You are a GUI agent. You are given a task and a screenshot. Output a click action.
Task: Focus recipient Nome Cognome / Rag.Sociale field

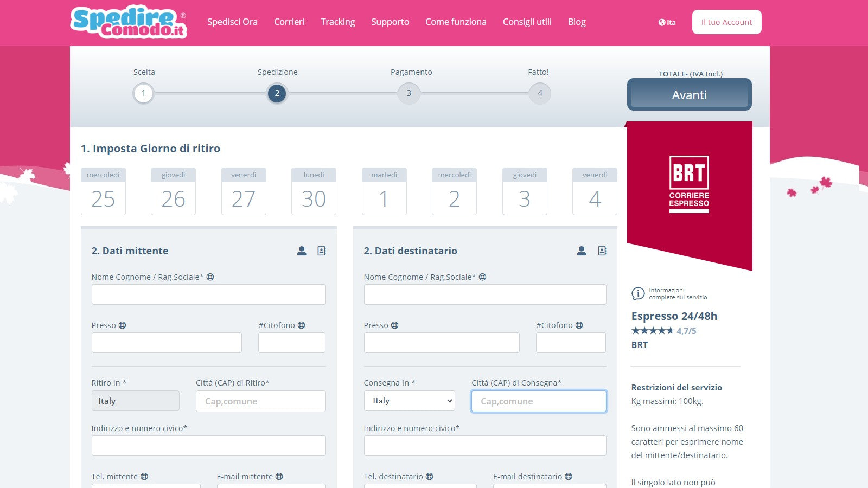click(x=485, y=294)
